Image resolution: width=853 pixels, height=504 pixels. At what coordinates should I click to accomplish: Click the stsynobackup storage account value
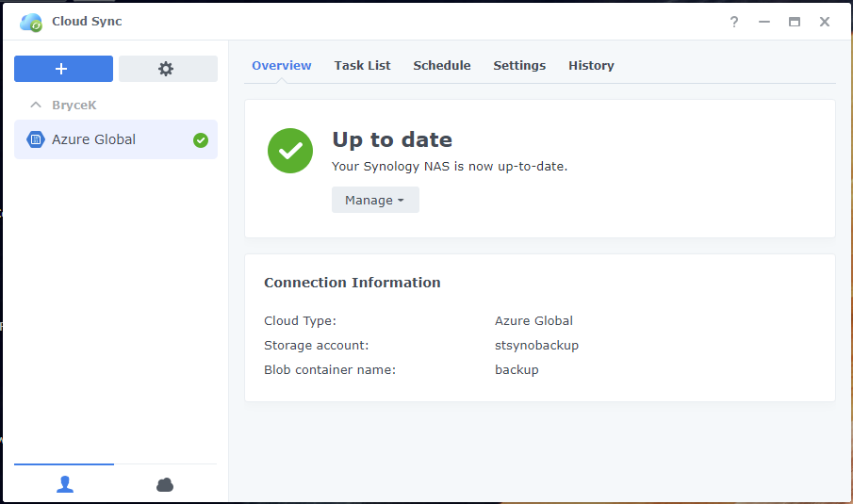pos(536,346)
